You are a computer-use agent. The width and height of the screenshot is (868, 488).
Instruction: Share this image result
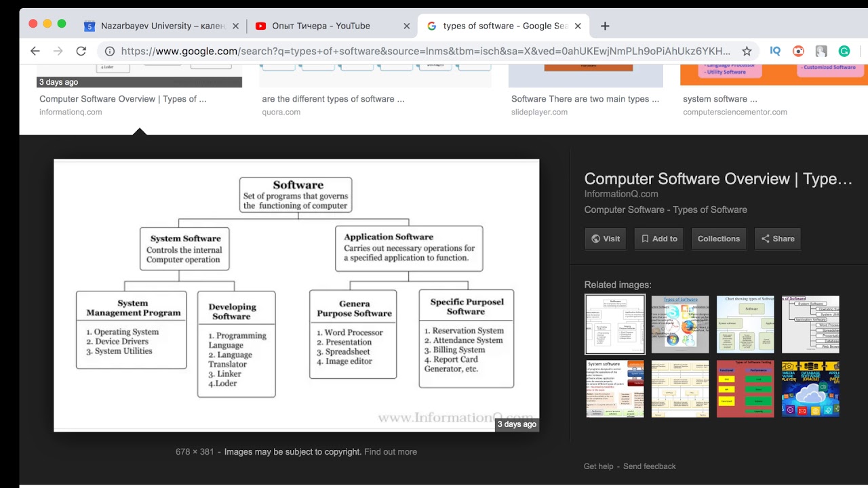pos(777,239)
